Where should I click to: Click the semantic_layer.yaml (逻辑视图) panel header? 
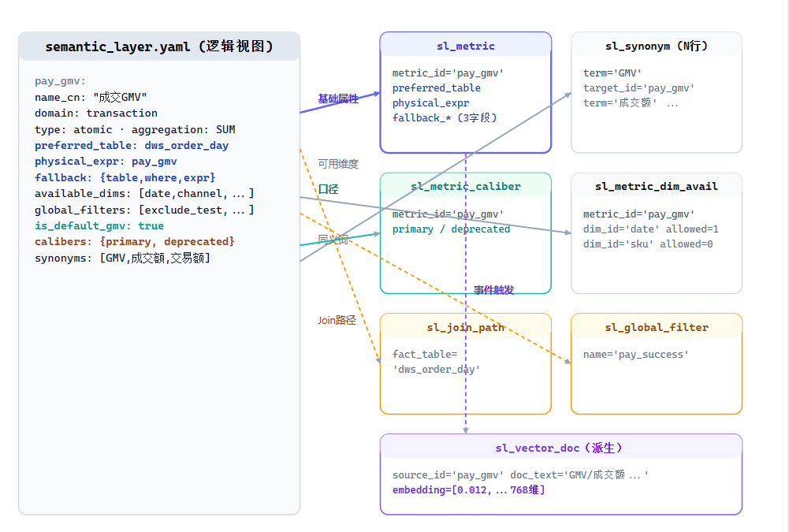tap(159, 47)
